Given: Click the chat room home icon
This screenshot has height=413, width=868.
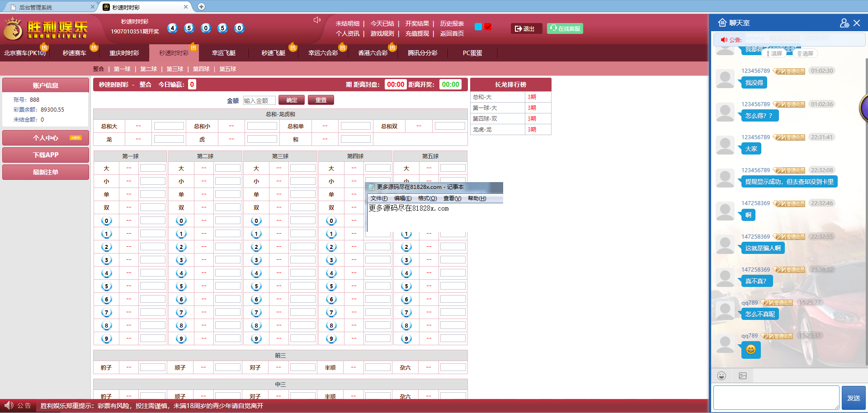Looking at the screenshot, I should pos(722,23).
